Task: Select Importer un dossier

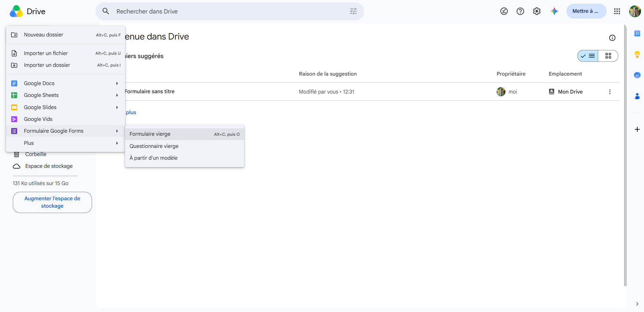Action: point(66,65)
